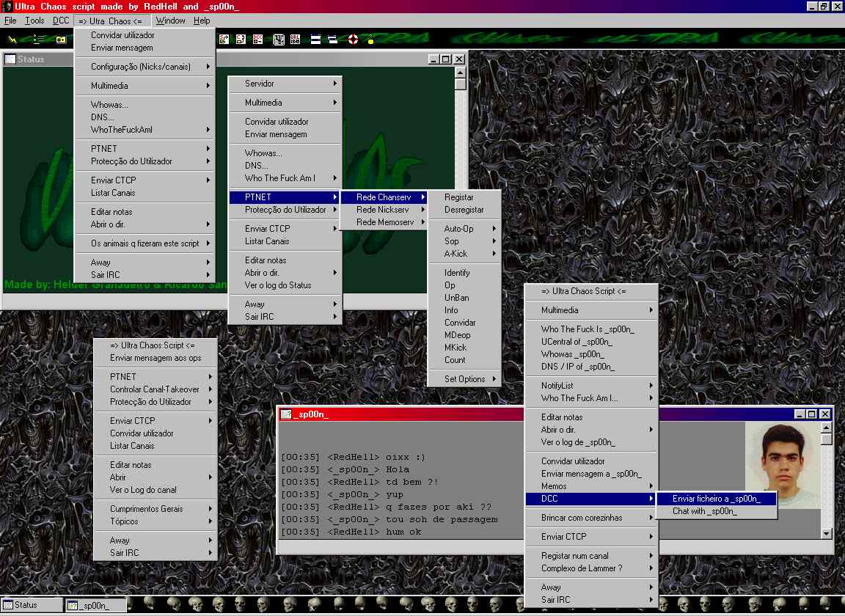Select Enviar ficheiro a _sp00n_

(x=716, y=499)
